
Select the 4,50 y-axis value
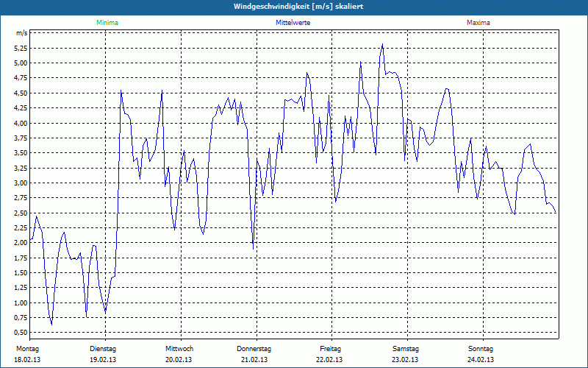[21, 93]
